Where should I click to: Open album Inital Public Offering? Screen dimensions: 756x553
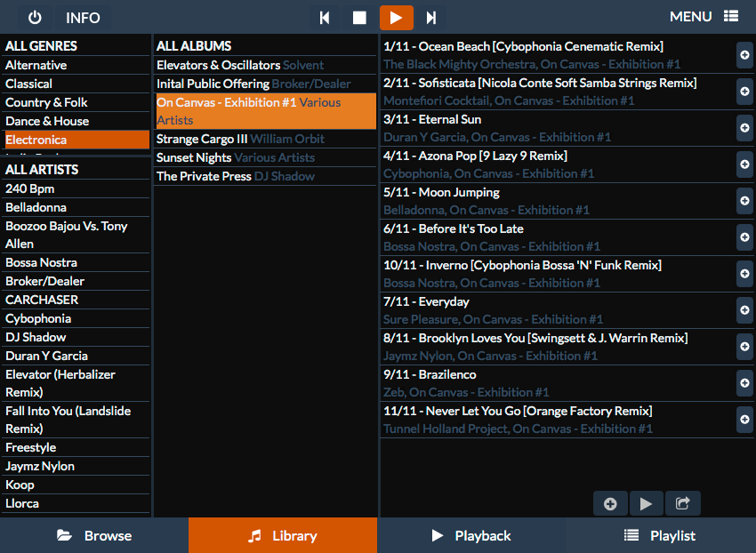point(266,84)
